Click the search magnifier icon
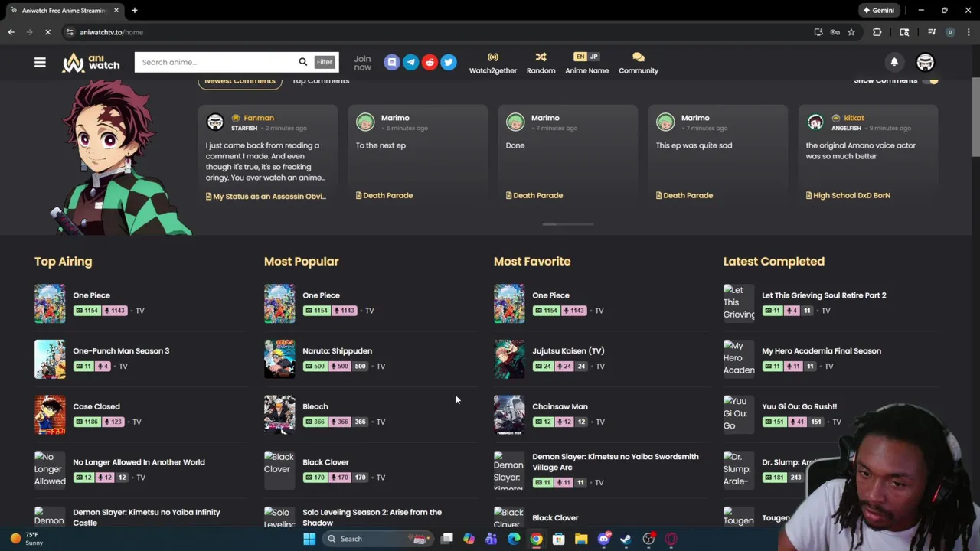Viewport: 980px width, 551px height. tap(303, 62)
